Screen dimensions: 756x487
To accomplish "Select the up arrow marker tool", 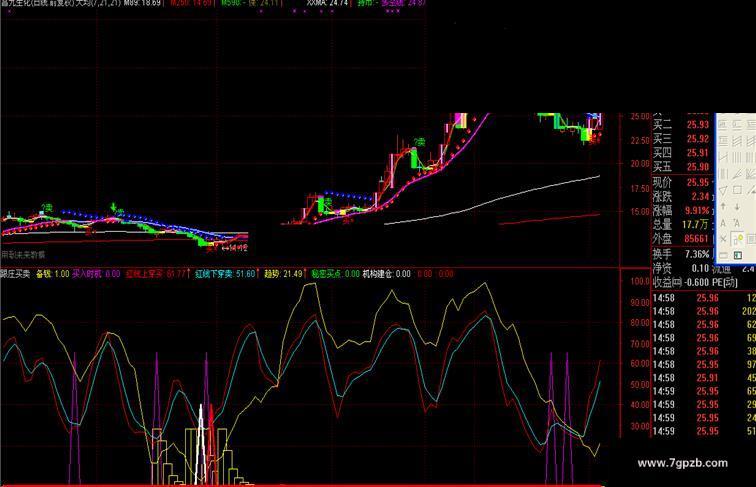I will 723,207.
